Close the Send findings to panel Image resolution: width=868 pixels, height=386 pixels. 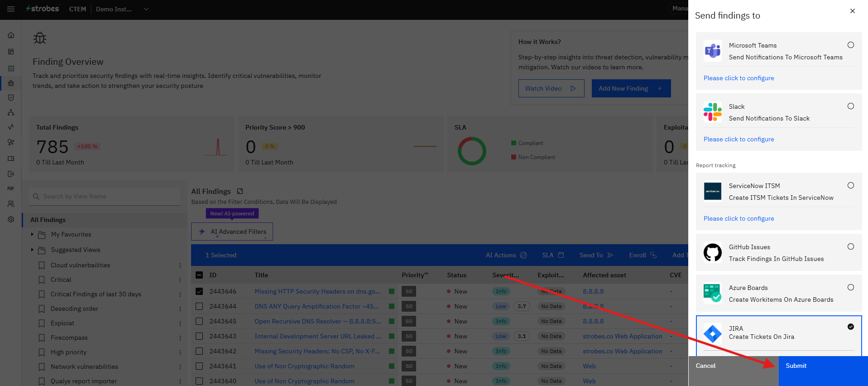coord(853,11)
